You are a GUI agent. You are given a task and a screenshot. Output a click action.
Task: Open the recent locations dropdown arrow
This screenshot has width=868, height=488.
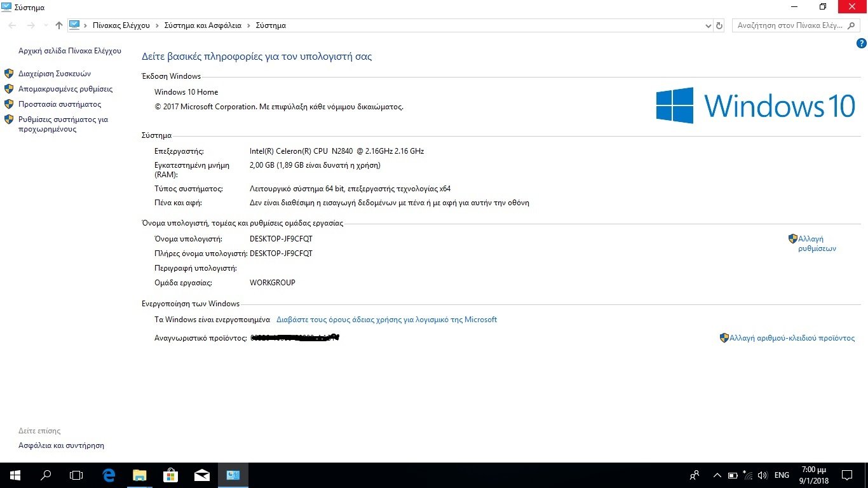[46, 25]
